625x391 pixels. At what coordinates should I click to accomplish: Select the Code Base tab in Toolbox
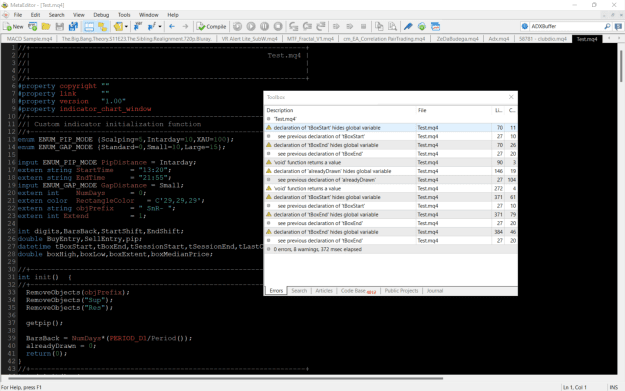358,291
